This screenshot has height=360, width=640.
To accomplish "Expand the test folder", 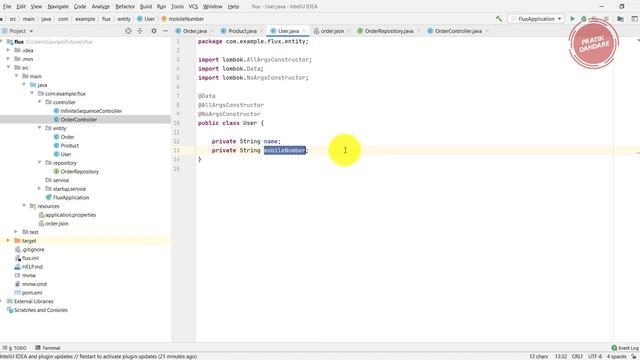I will pos(16,232).
